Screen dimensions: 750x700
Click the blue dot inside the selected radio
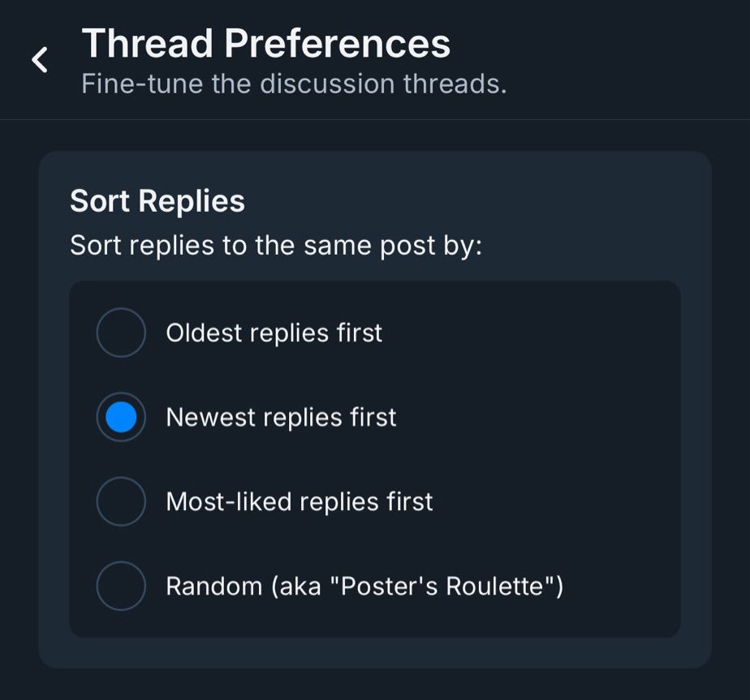point(121,417)
